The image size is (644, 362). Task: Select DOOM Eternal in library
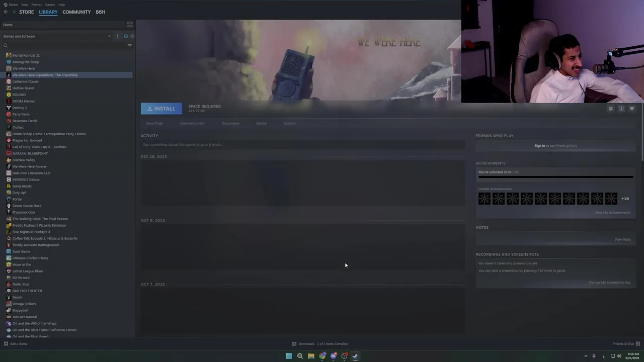point(24,101)
